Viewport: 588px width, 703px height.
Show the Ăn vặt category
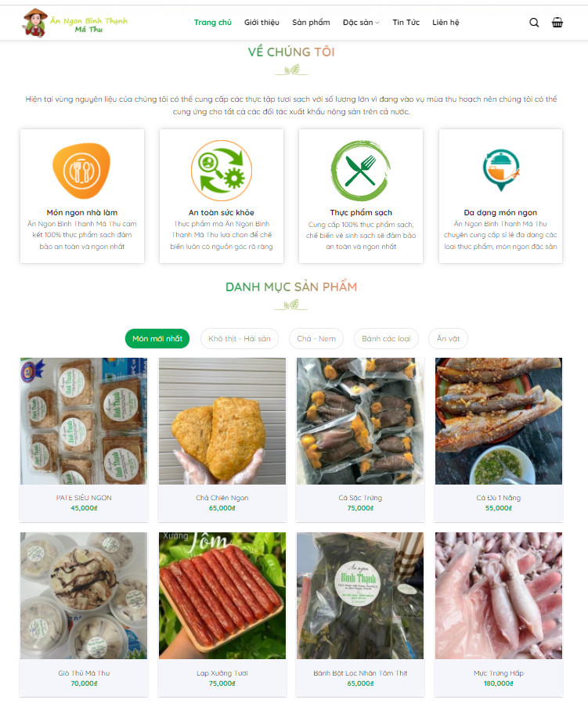448,338
